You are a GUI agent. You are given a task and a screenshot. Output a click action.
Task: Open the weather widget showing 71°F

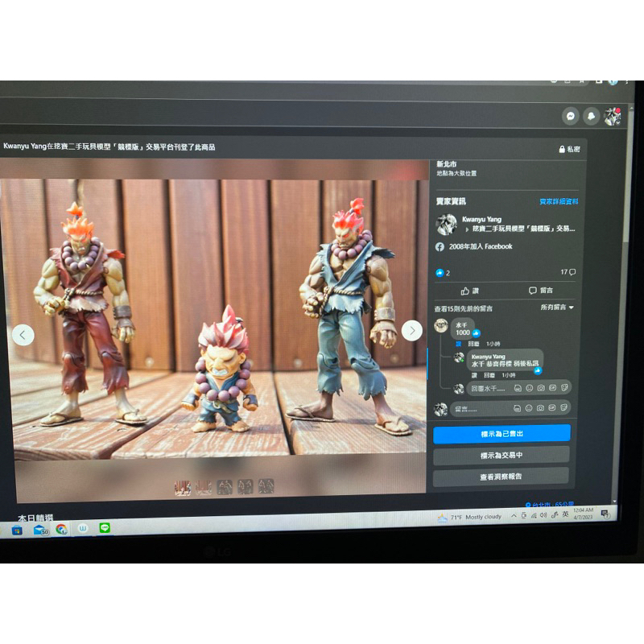click(469, 518)
